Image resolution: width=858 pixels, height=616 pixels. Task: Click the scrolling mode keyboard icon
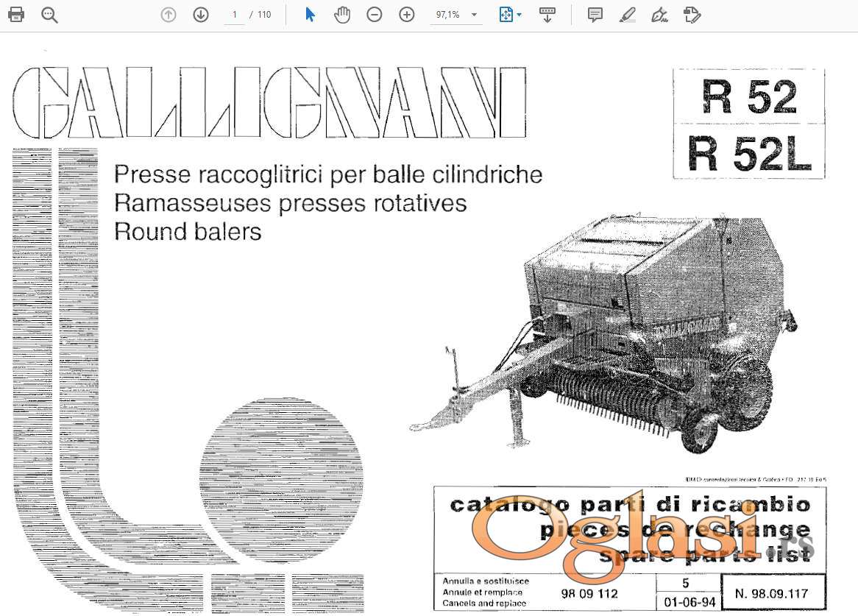click(547, 15)
